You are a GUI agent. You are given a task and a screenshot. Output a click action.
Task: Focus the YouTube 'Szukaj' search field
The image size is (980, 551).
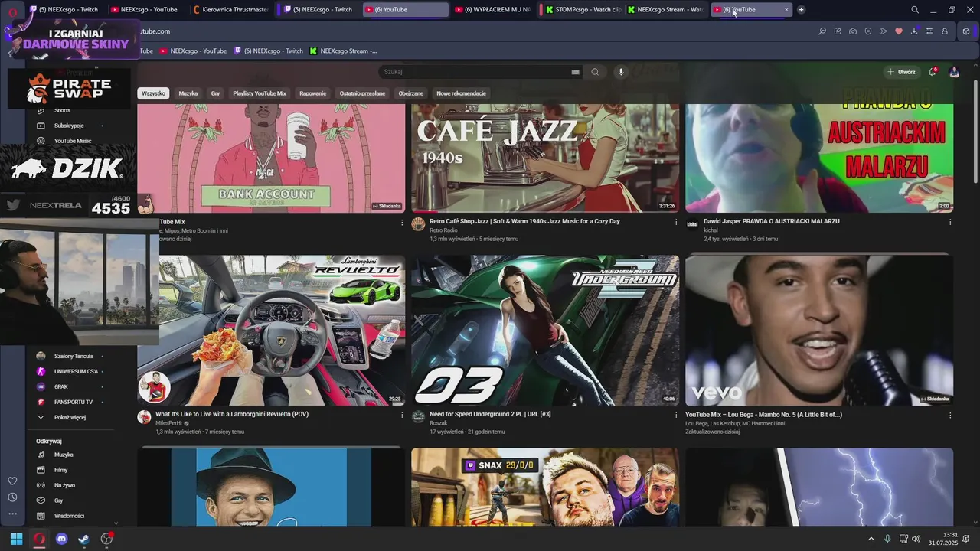(x=475, y=72)
